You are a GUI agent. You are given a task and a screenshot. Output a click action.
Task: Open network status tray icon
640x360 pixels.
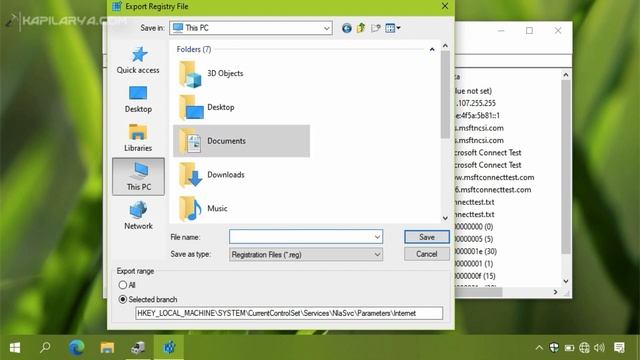coord(584,347)
